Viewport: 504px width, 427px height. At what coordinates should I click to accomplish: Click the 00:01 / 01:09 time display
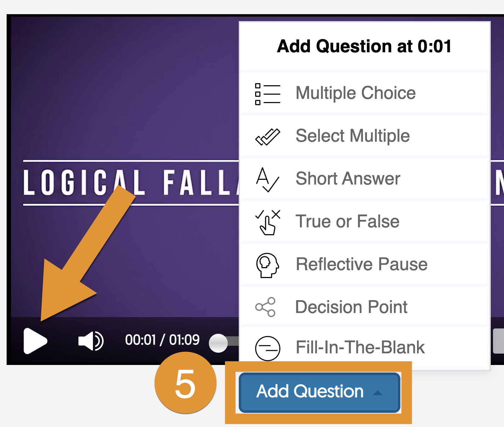pyautogui.click(x=162, y=340)
